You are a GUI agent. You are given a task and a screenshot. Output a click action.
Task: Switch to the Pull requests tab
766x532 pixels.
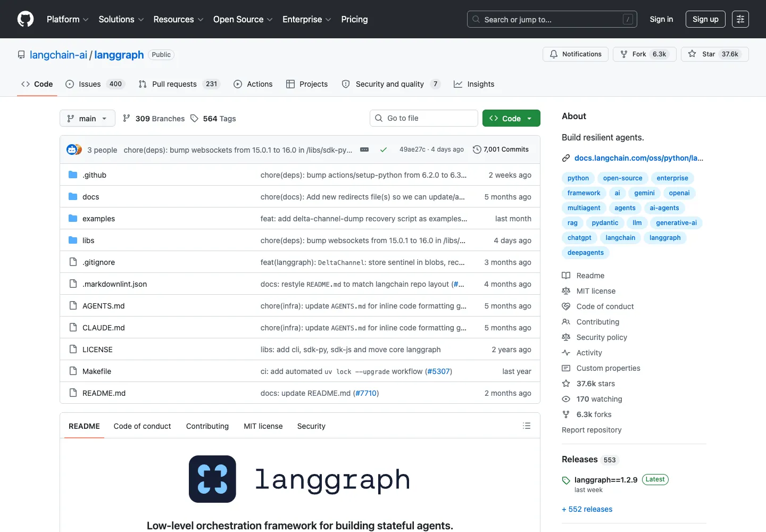(x=179, y=84)
